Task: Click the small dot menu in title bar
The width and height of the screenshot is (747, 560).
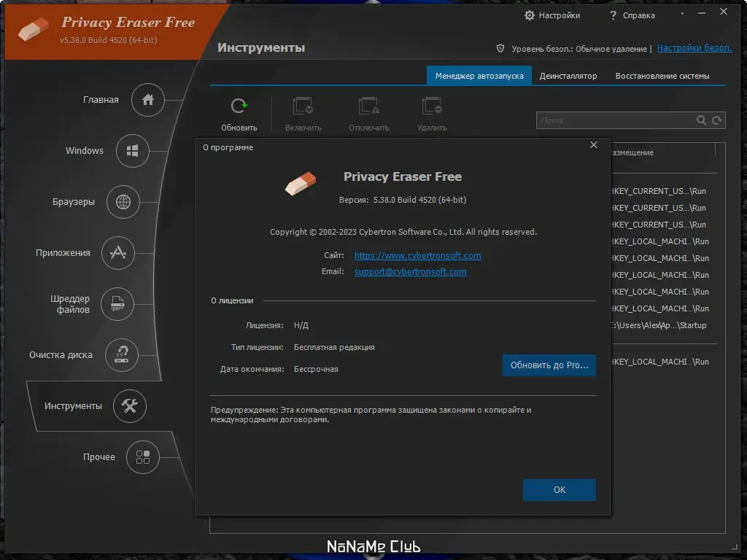Action: [682, 13]
